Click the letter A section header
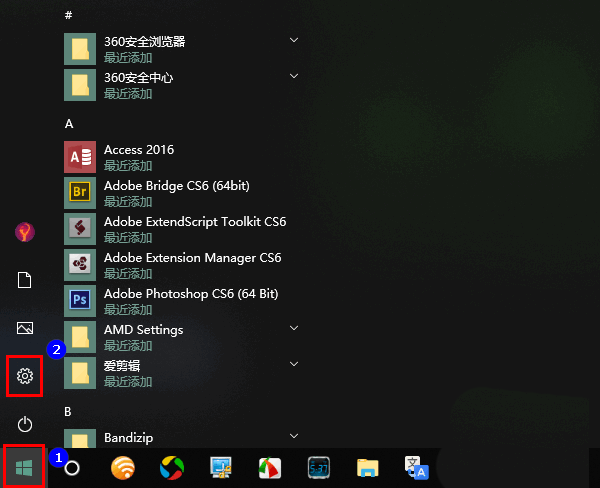This screenshot has width=600, height=488. [x=69, y=124]
